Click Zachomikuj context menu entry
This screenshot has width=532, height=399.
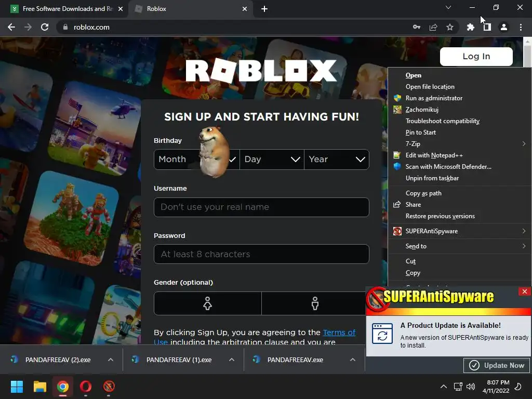click(459, 110)
